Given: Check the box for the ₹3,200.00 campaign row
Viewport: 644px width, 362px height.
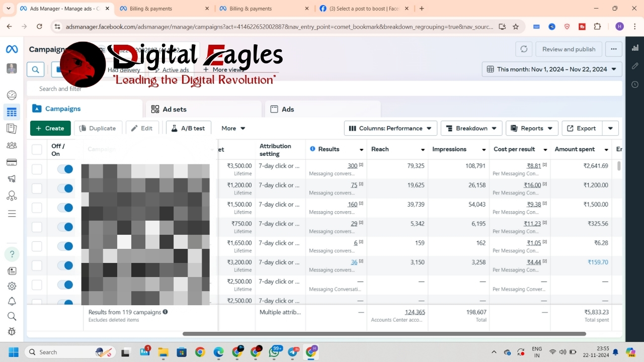Looking at the screenshot, I should (x=37, y=265).
